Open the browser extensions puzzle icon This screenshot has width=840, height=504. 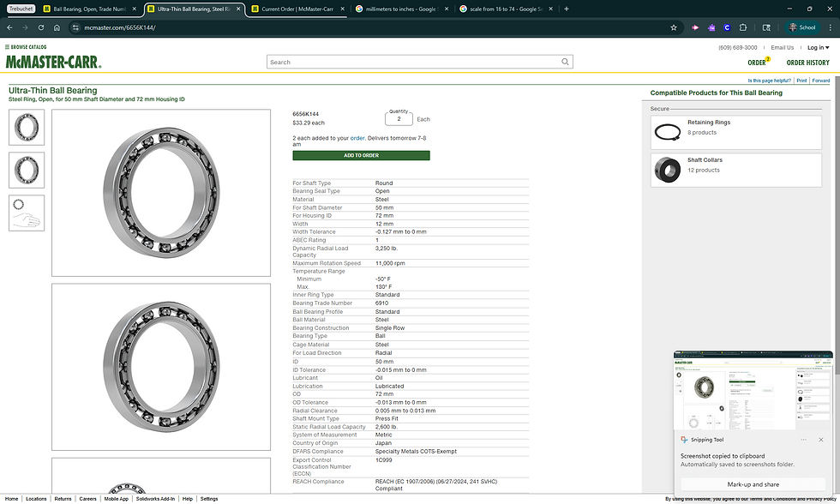[743, 27]
